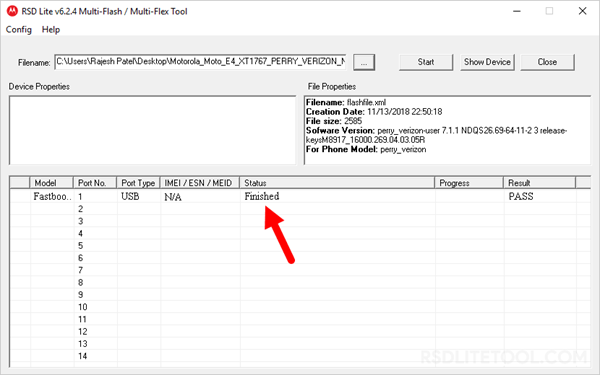
Task: Click the flashfile.xml filename text
Action: [x=366, y=103]
